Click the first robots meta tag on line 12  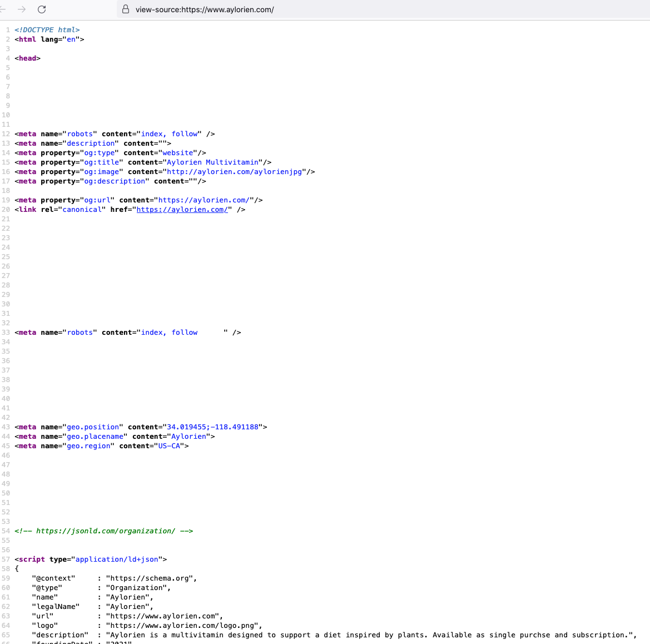click(x=115, y=134)
